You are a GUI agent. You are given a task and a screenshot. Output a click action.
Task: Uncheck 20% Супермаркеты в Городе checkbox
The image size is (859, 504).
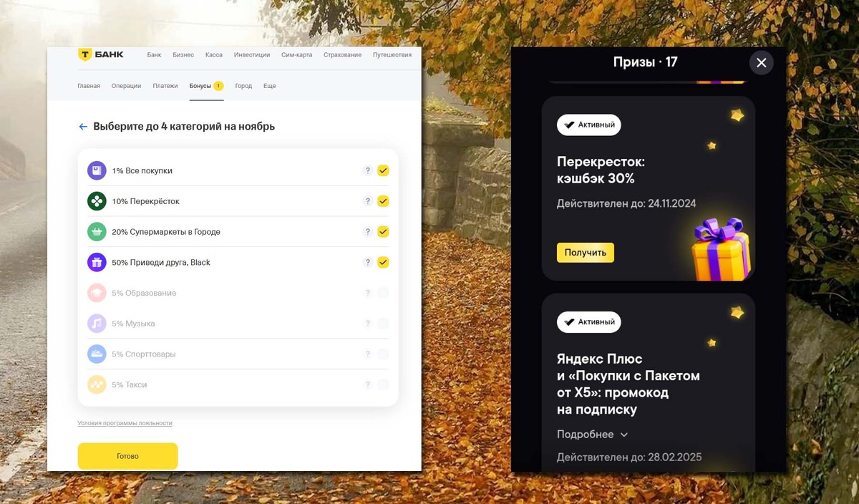coord(383,232)
